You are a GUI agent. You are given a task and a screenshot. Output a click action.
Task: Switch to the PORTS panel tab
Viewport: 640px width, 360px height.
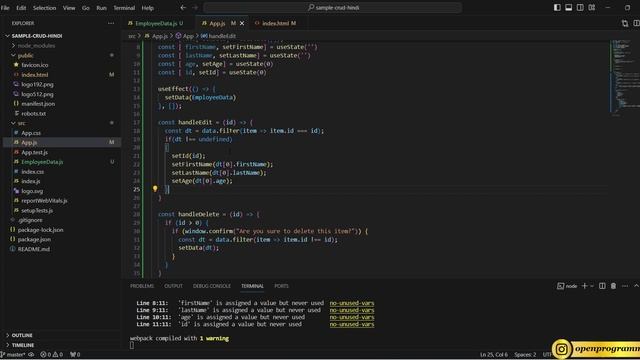[281, 286]
